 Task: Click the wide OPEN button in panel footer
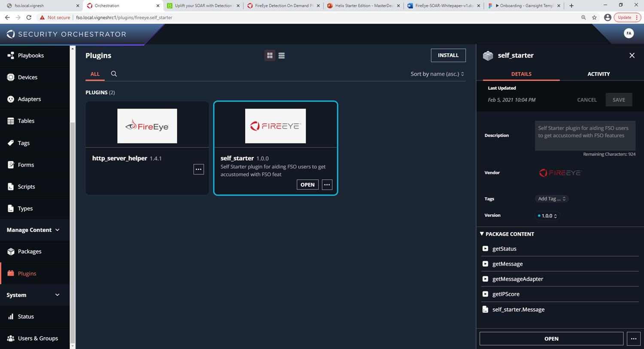point(551,339)
